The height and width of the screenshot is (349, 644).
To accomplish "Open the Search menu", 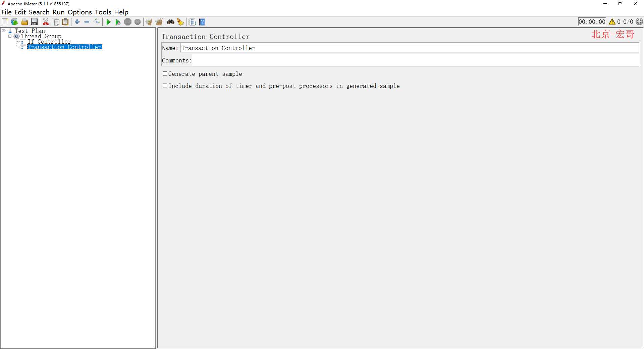I will click(39, 12).
